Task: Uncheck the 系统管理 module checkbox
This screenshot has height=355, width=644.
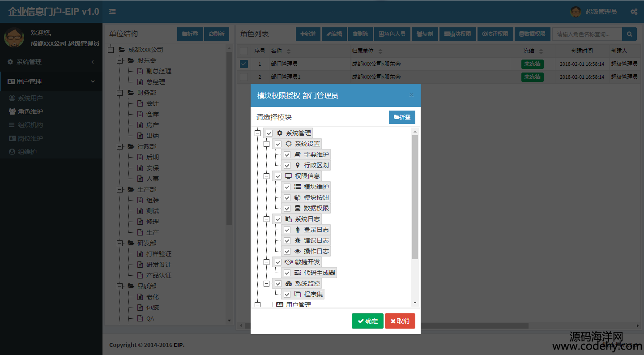Action: [269, 133]
